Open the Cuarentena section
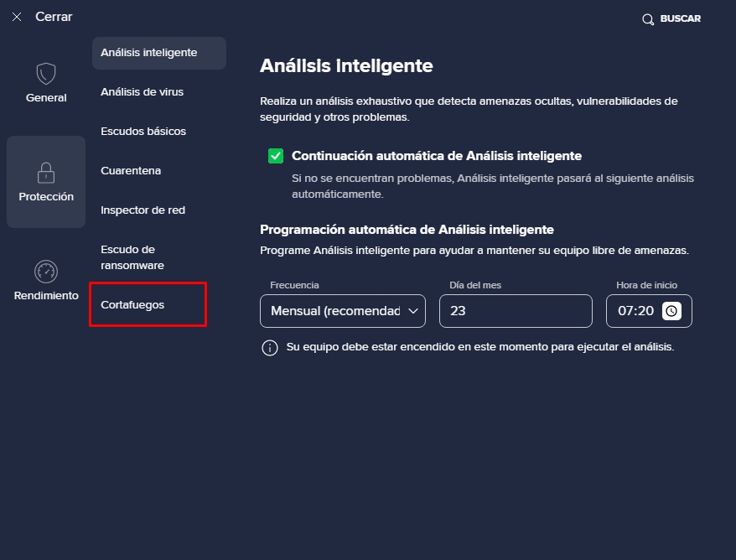This screenshot has height=560, width=736. tap(131, 171)
